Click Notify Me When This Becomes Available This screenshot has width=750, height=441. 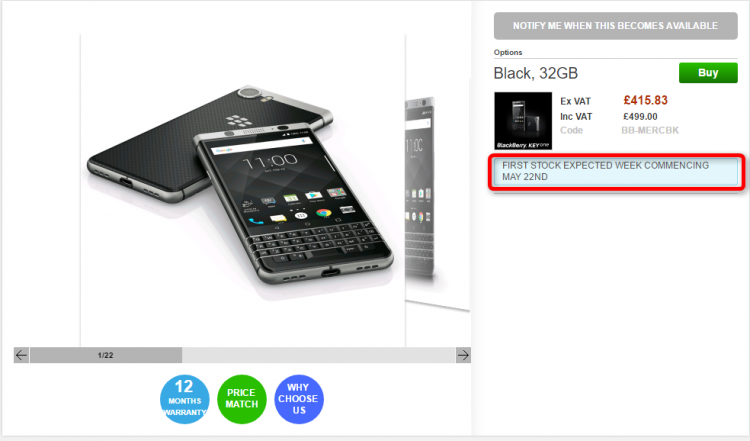(x=616, y=26)
